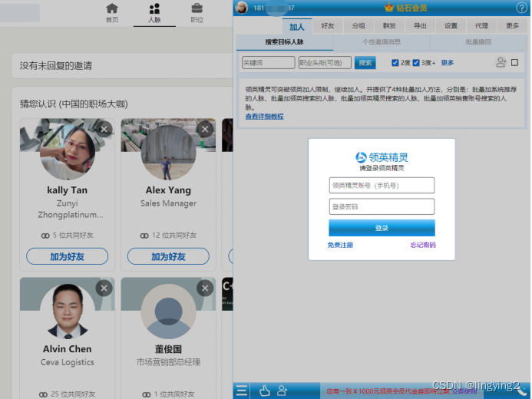Open kally Tan's name link
This screenshot has height=399, width=532.
pyautogui.click(x=68, y=190)
